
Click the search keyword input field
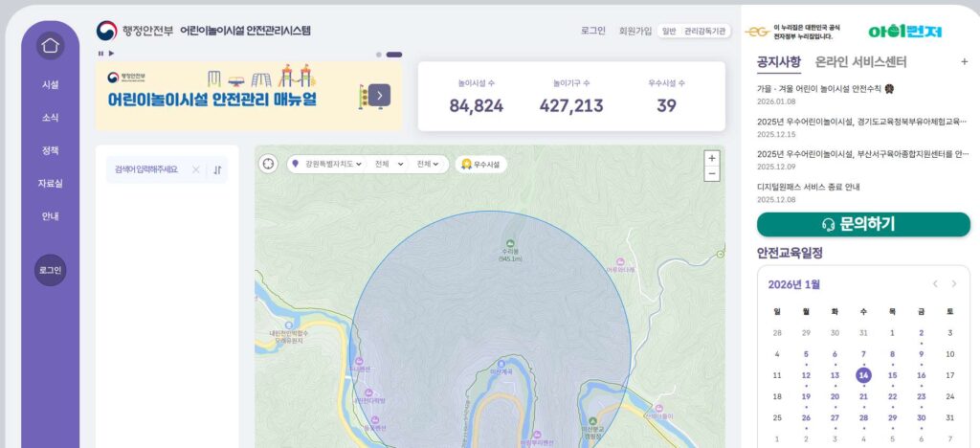147,169
